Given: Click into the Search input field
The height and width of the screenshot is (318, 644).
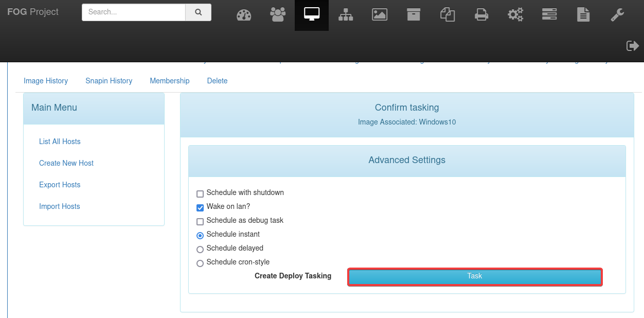Looking at the screenshot, I should point(134,12).
